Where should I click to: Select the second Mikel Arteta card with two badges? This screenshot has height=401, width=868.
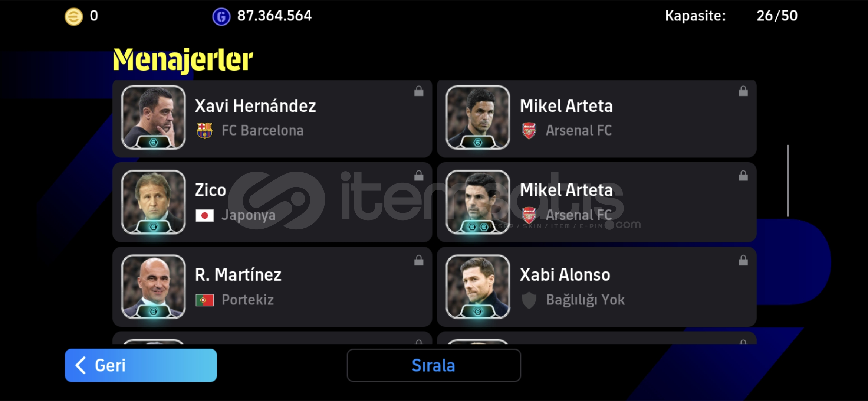[596, 202]
